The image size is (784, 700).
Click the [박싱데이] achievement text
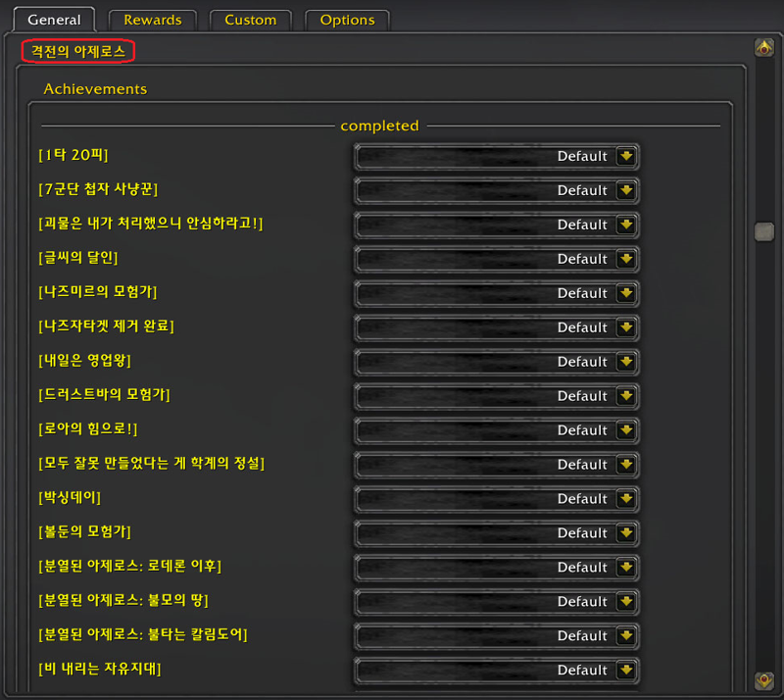coord(70,497)
